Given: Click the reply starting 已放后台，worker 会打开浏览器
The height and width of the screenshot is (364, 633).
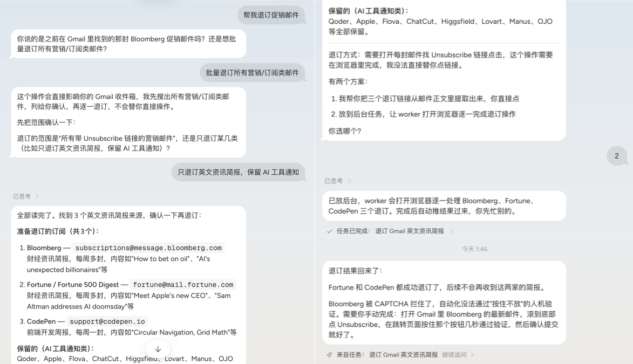Looking at the screenshot, I should coord(444,206).
